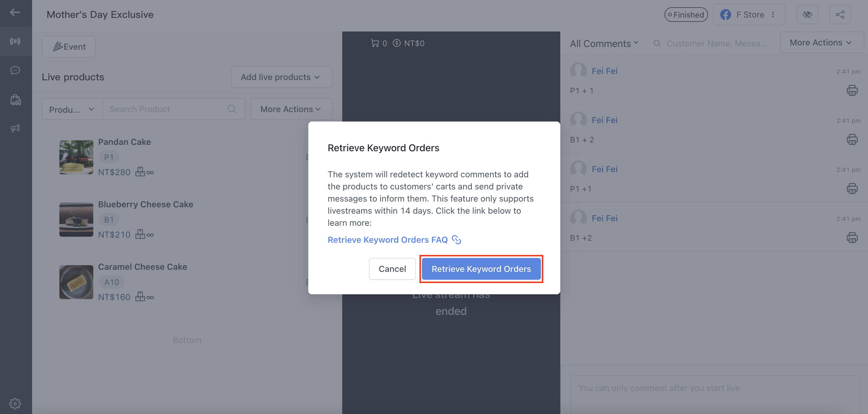The image size is (868, 414).
Task: Click Fei Fei avatar on 'P1 + 1' comment
Action: pos(578,71)
